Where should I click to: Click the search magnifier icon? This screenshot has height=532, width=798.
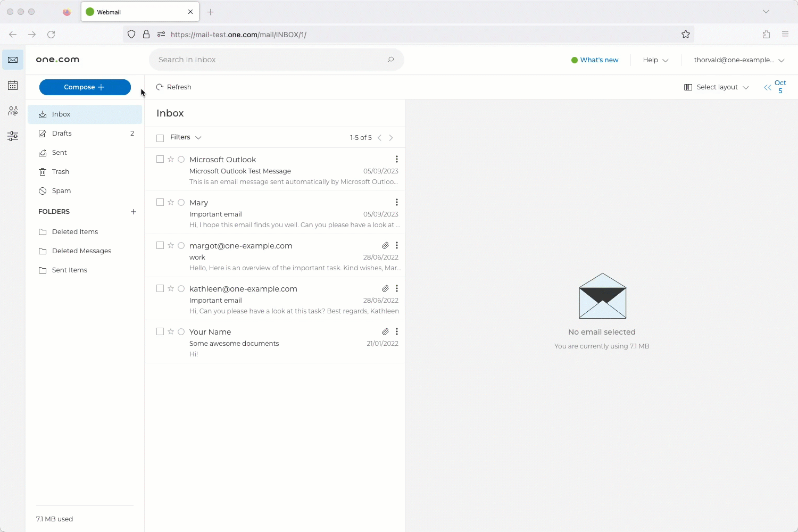click(391, 60)
